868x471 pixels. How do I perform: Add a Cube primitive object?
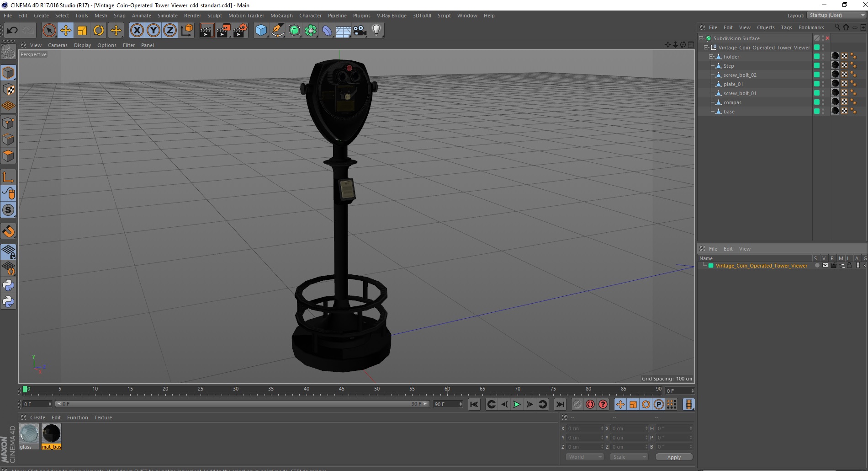pyautogui.click(x=261, y=31)
